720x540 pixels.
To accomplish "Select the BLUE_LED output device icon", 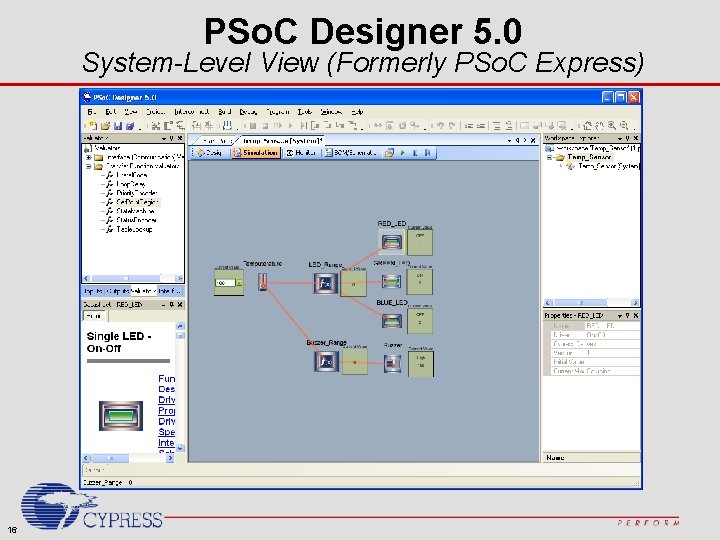I will pyautogui.click(x=392, y=321).
